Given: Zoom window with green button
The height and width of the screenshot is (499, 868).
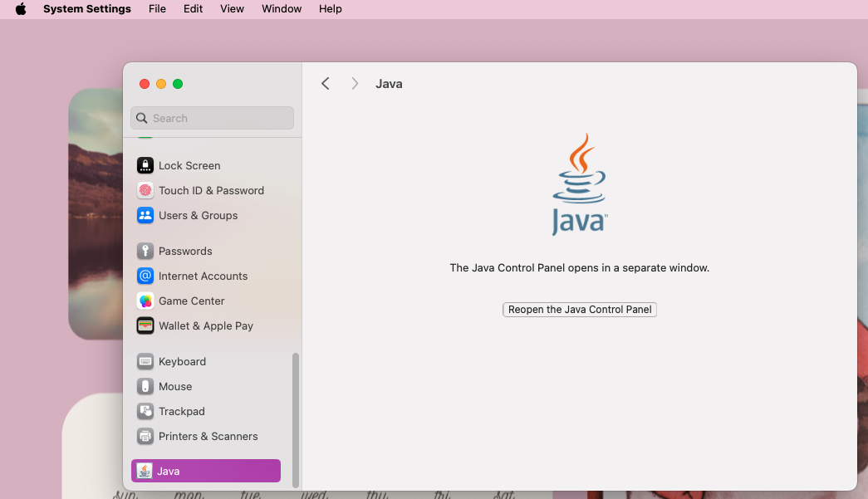Looking at the screenshot, I should click(178, 84).
